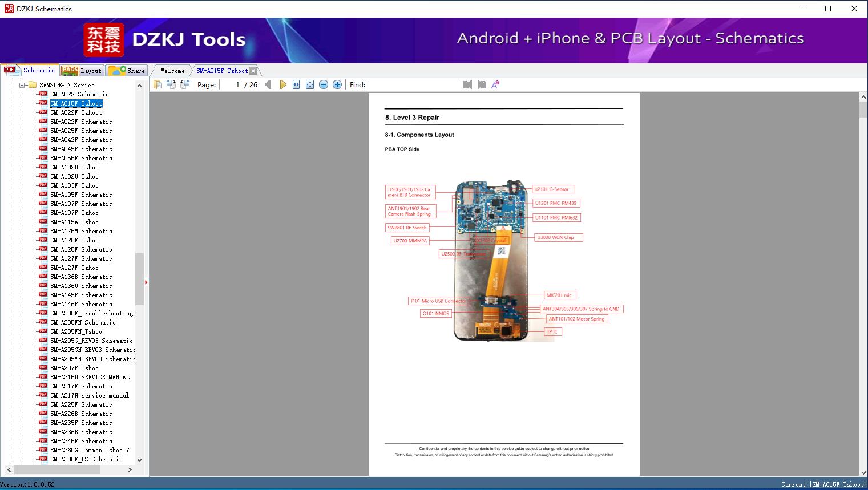Open SM-A055F Schematic entry
Screen dimensions: 868x490
81,158
